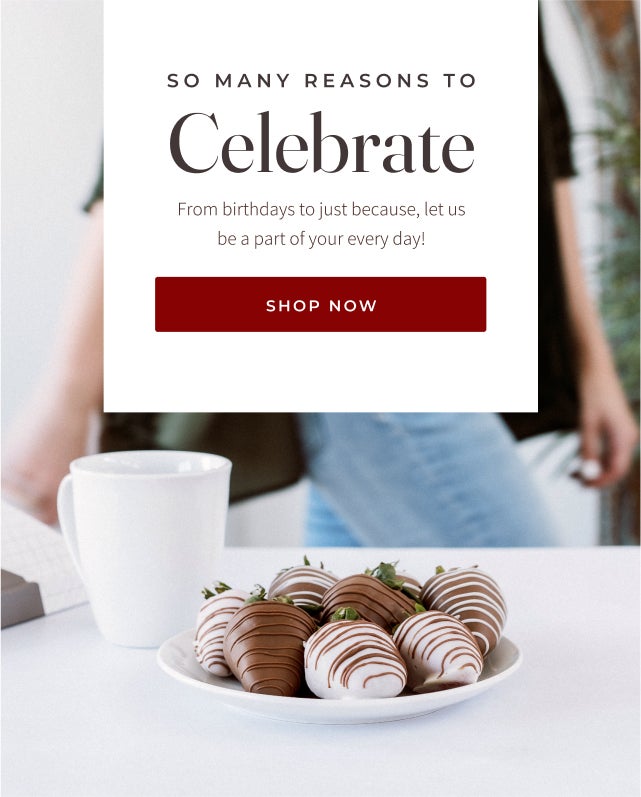Click the open book beside the mug

tap(37, 564)
